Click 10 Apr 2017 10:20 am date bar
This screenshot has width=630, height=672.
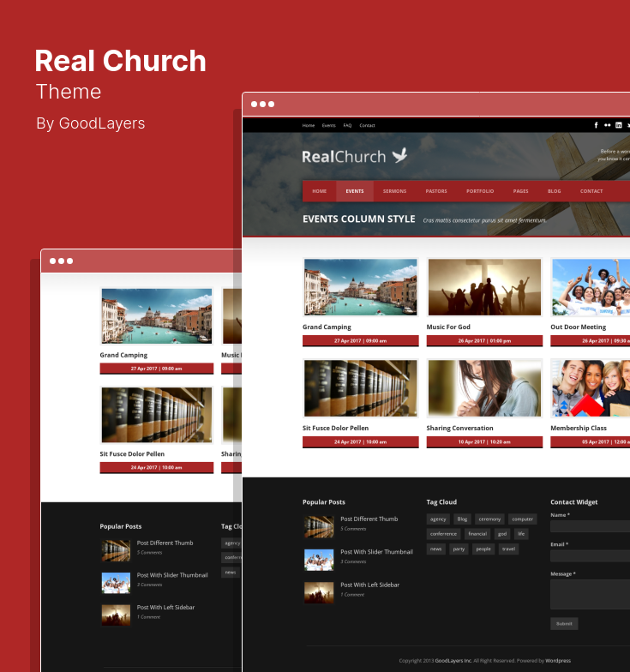pyautogui.click(x=485, y=442)
